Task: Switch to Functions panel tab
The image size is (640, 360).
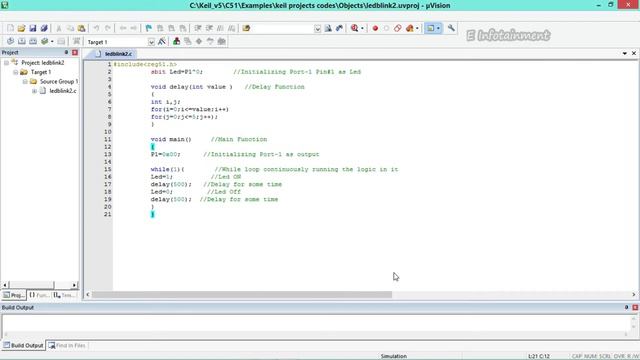Action: [x=39, y=295]
